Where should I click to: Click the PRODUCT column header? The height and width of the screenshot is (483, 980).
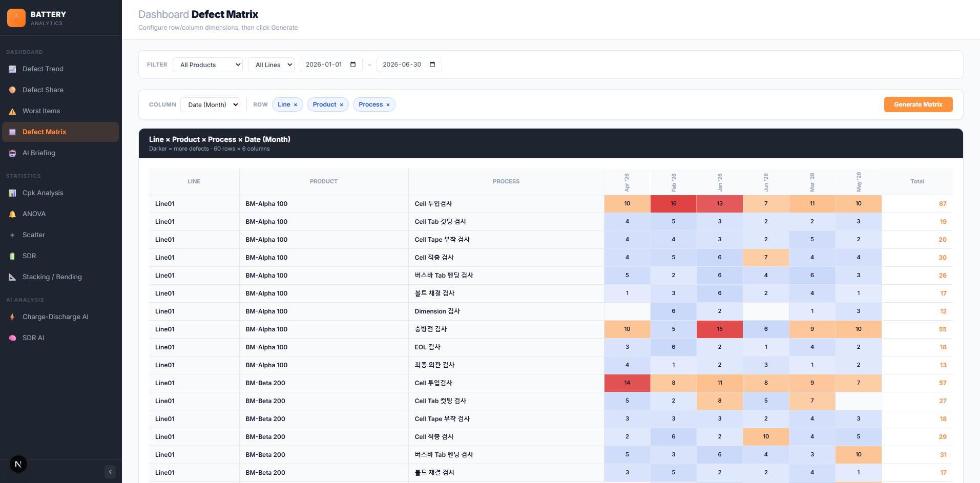[324, 182]
